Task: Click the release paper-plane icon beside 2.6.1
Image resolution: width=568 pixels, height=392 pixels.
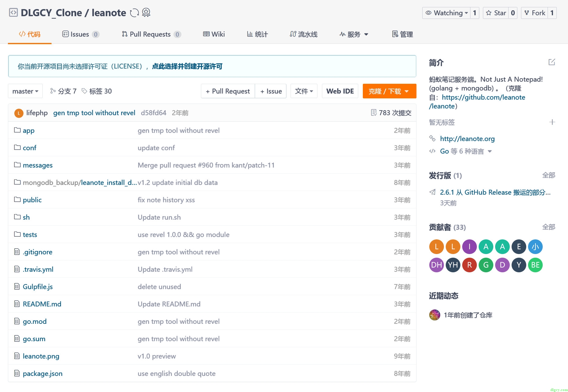Action: coord(432,192)
